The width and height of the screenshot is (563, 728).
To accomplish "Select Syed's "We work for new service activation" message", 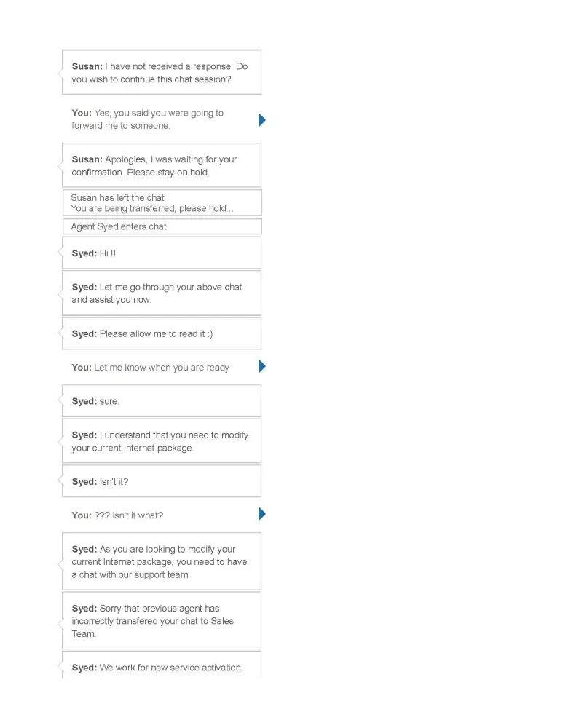I will pyautogui.click(x=161, y=667).
